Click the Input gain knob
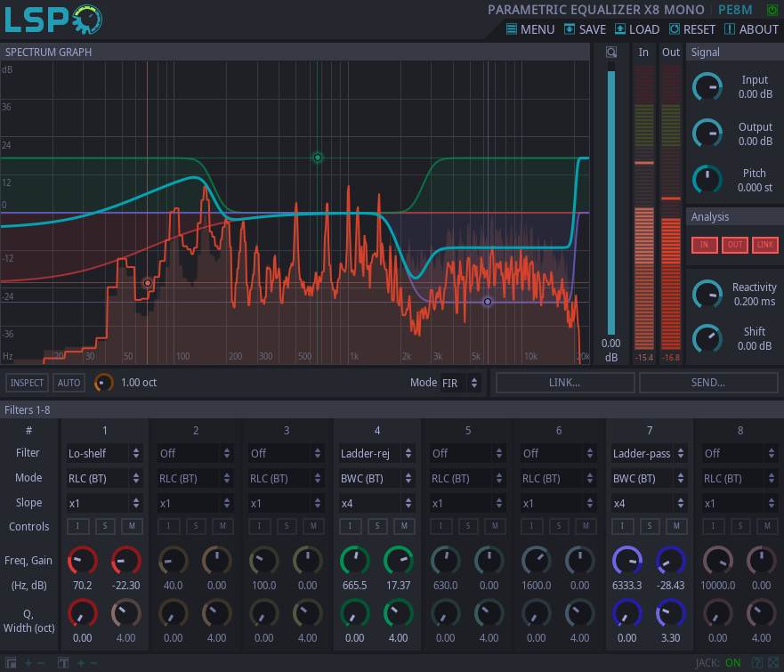Screen dimensions: 784x672 pyautogui.click(x=707, y=87)
